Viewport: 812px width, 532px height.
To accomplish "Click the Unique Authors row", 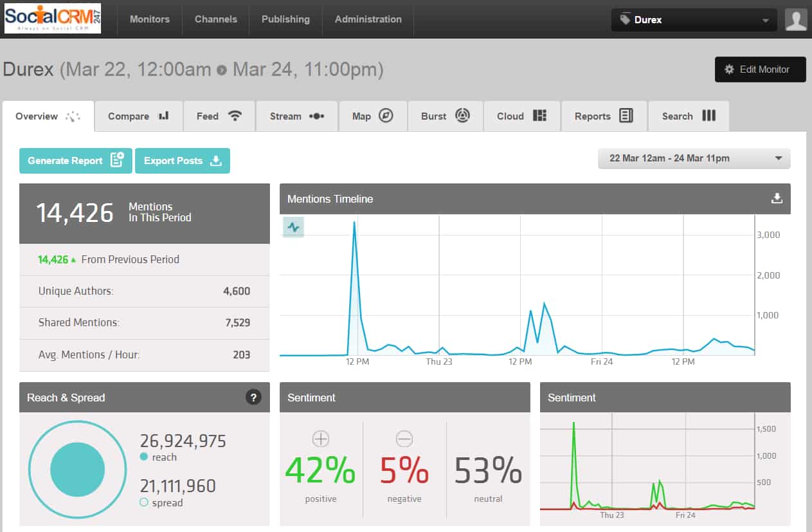I will coord(145,291).
